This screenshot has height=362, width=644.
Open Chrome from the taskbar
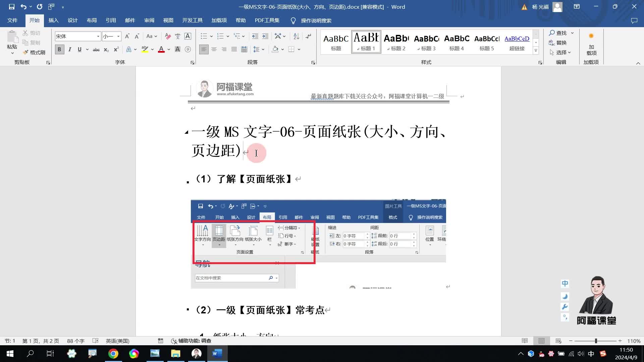click(113, 353)
